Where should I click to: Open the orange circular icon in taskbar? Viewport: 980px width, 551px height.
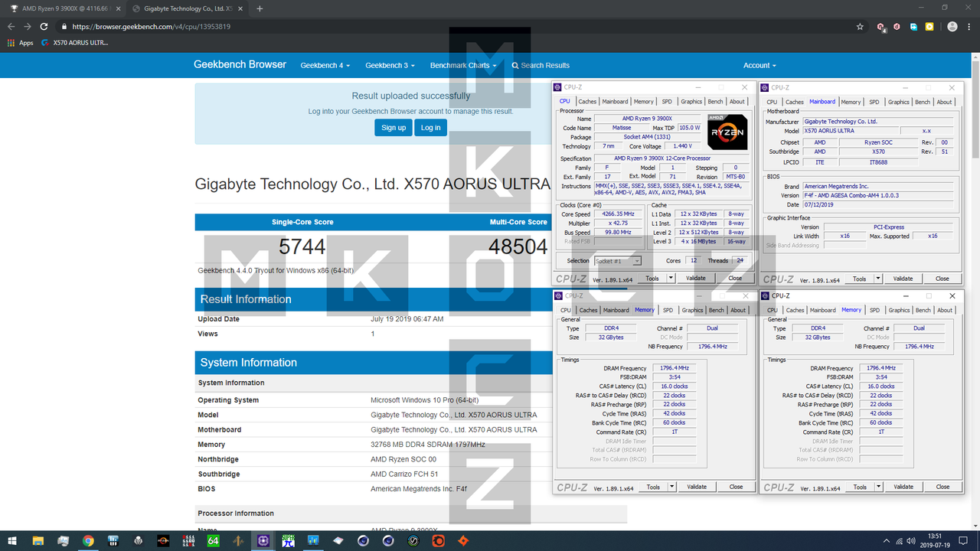coord(438,540)
